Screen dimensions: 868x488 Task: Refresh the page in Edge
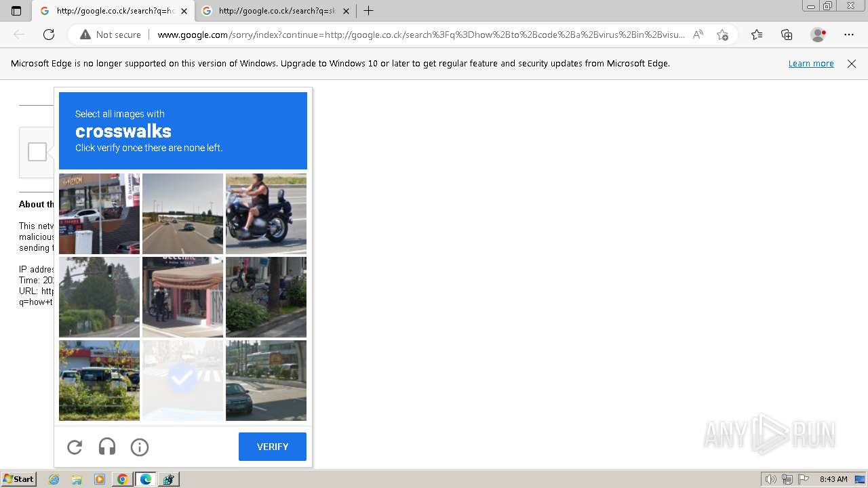tap(49, 35)
